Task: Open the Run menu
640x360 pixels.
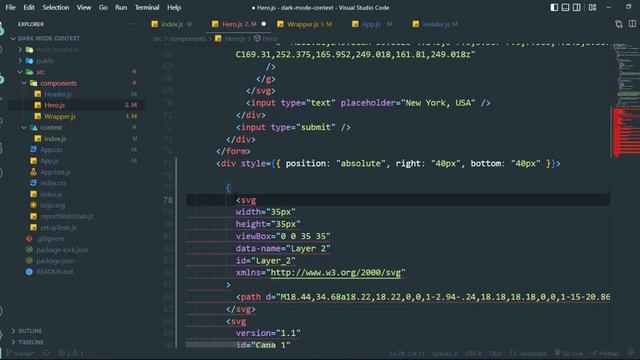Action: pos(121,7)
